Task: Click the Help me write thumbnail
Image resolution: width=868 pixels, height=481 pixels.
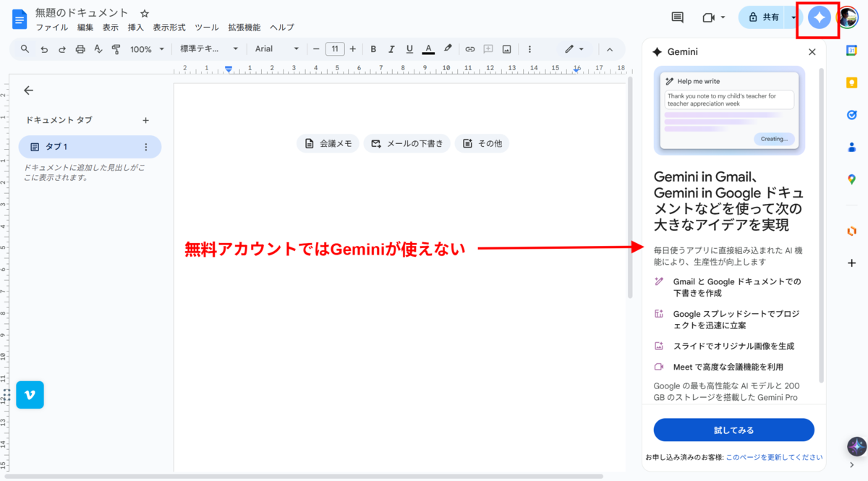Action: click(x=729, y=110)
